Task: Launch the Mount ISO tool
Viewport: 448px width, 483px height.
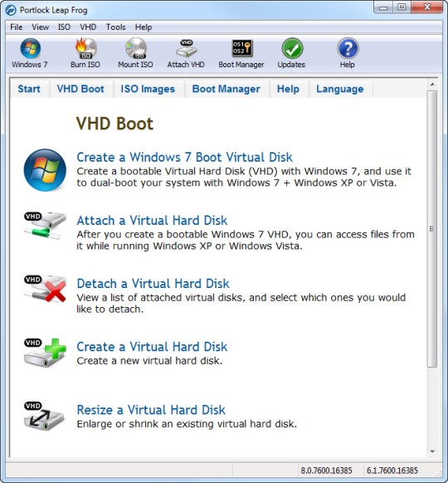Action: click(x=135, y=48)
